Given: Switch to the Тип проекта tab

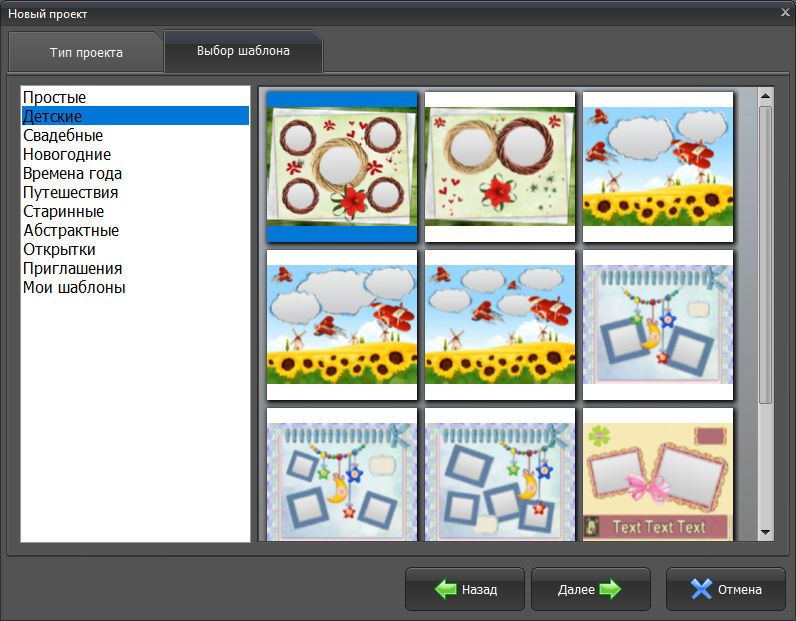Looking at the screenshot, I should coord(86,52).
